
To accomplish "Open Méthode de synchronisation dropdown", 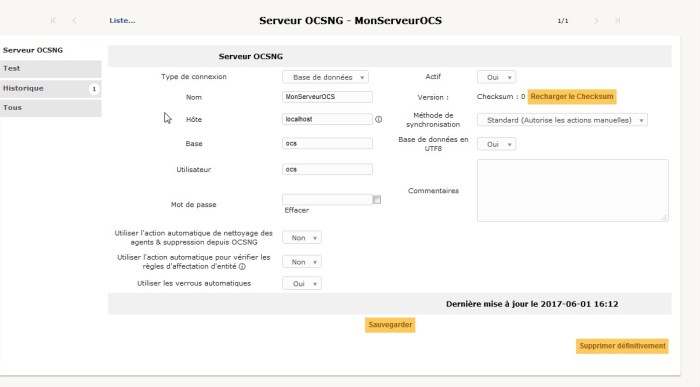I will coord(562,120).
